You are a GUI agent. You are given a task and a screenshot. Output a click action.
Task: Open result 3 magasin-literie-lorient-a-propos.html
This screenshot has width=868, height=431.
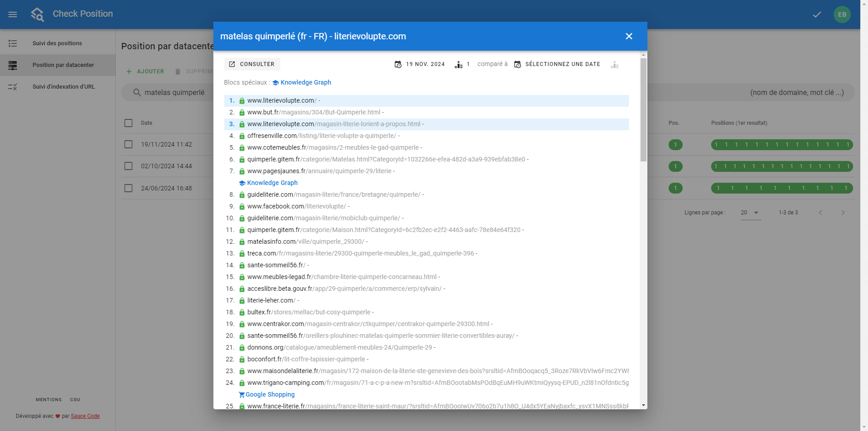click(426, 124)
